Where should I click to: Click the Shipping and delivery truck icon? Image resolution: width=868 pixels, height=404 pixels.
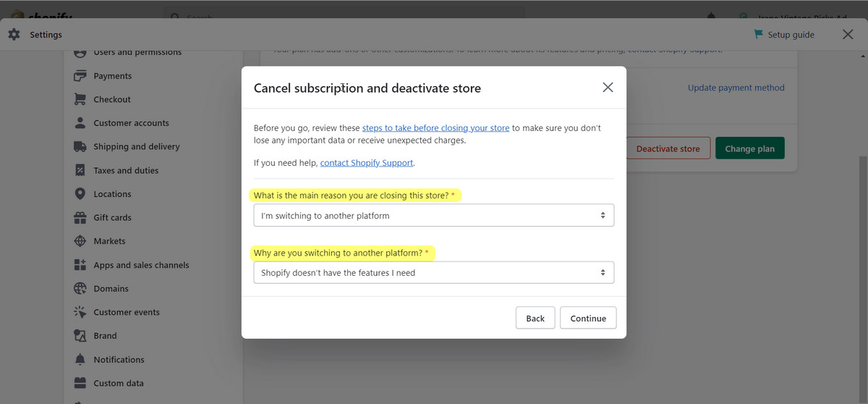pos(80,146)
